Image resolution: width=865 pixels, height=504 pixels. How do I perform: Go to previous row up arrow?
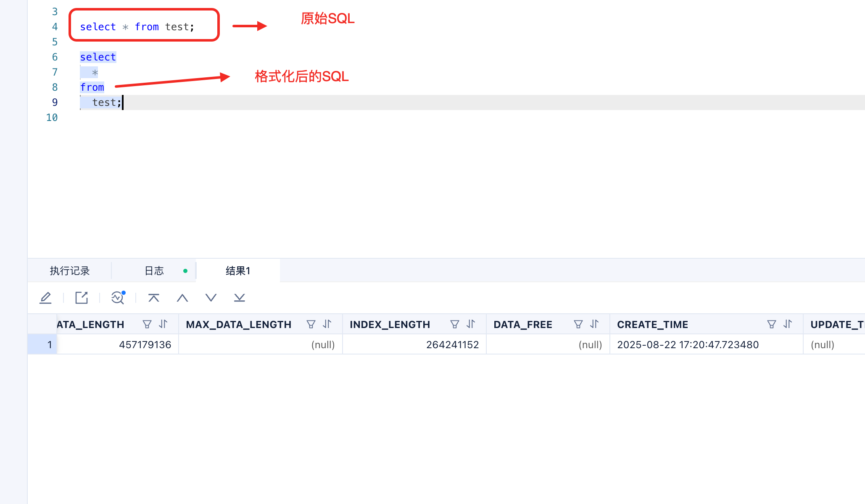(x=182, y=298)
